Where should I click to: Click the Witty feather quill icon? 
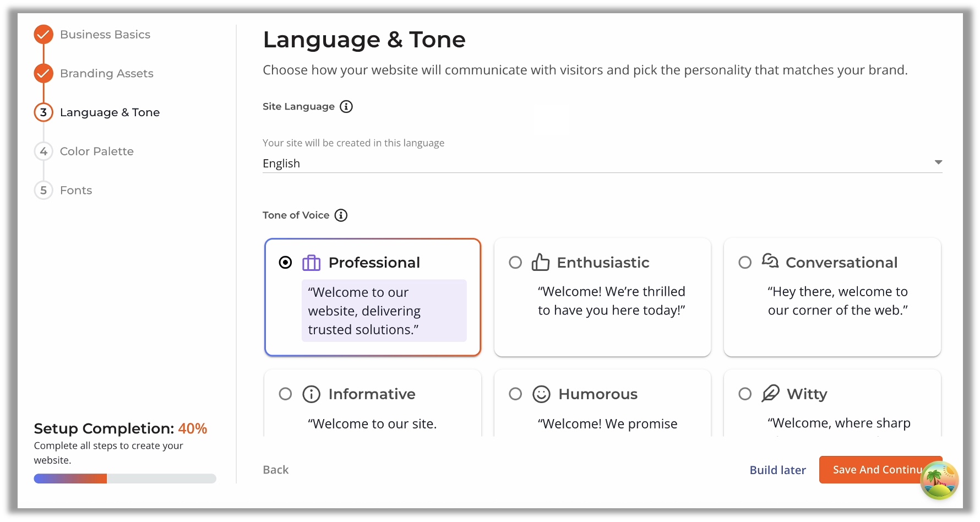pos(771,393)
